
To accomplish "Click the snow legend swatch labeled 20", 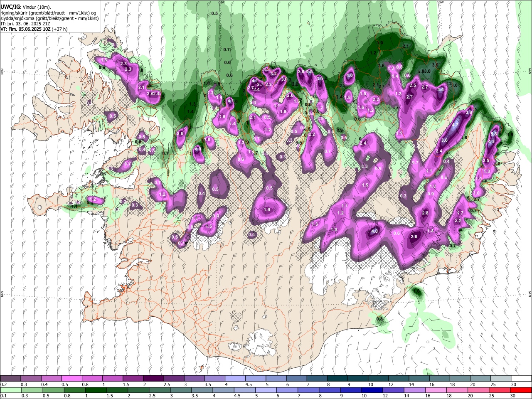I will pos(480,379).
